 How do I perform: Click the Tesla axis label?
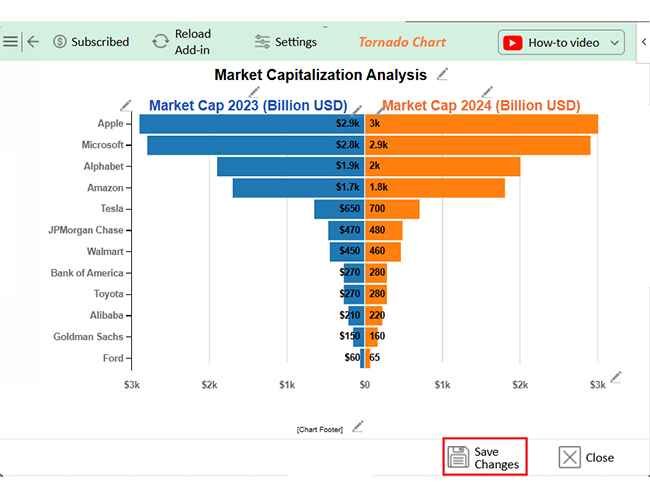(112, 209)
